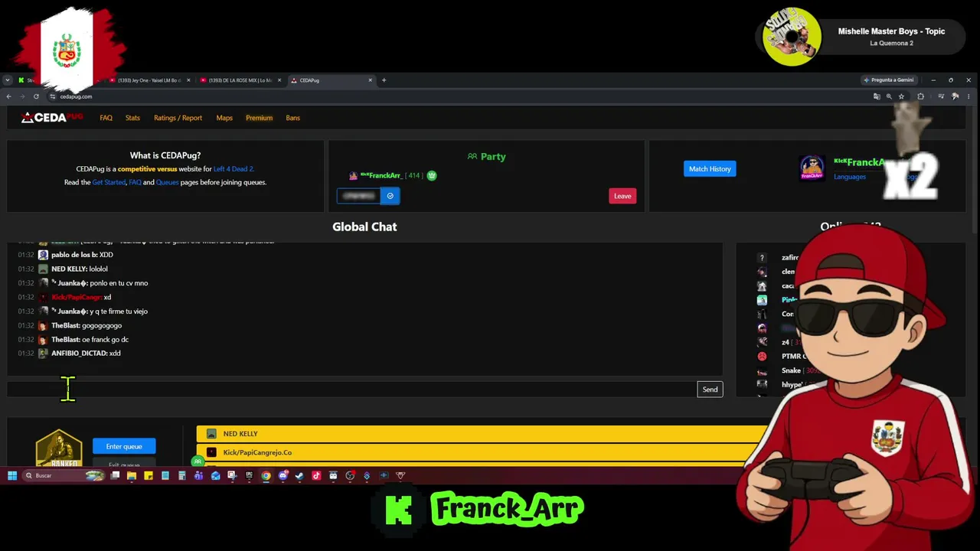Click the FranckArr profile avatar
This screenshot has width=980, height=551.
click(812, 168)
